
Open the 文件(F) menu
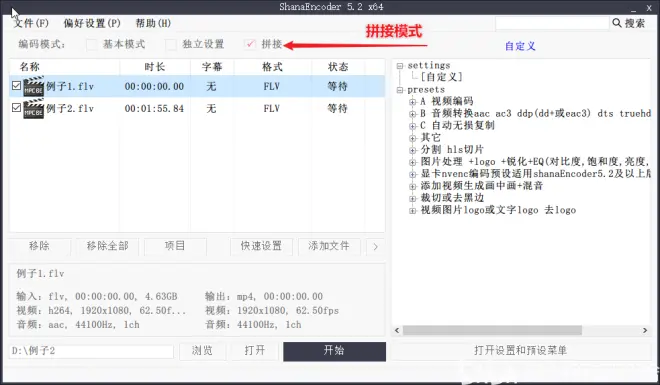(31, 23)
